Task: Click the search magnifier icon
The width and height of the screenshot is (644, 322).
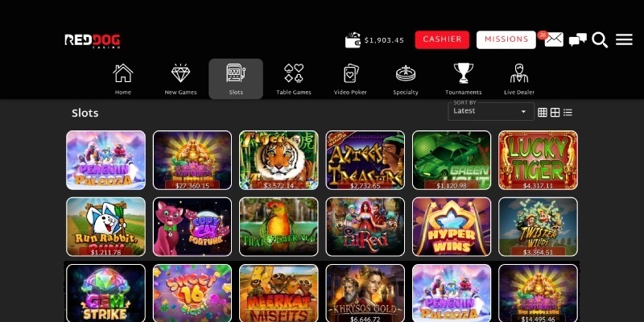Action: coord(600,40)
